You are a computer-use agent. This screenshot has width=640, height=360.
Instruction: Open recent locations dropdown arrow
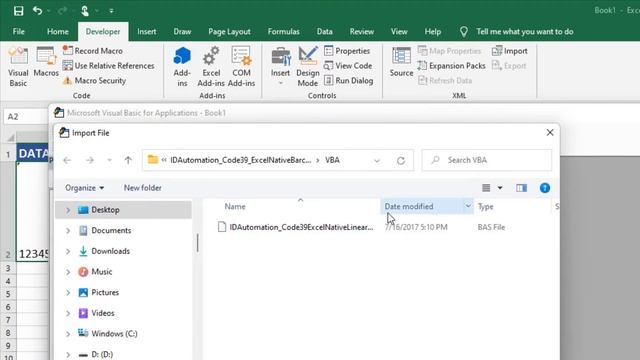109,160
